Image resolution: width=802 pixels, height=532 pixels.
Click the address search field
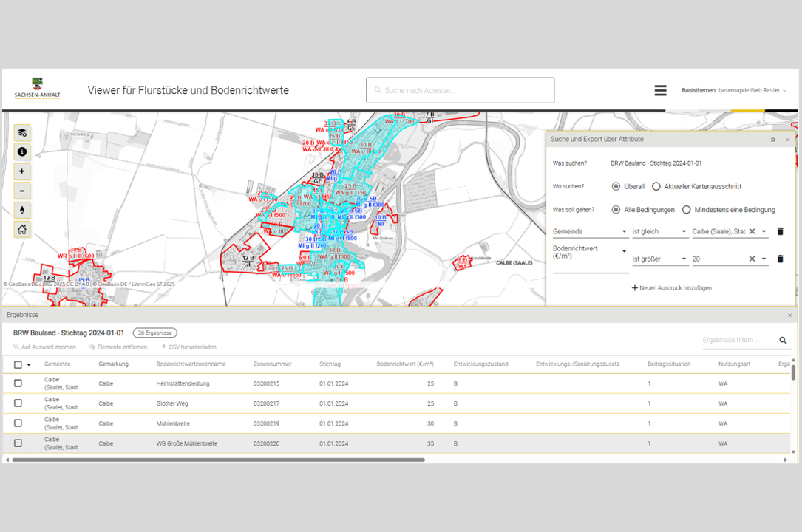pos(460,90)
